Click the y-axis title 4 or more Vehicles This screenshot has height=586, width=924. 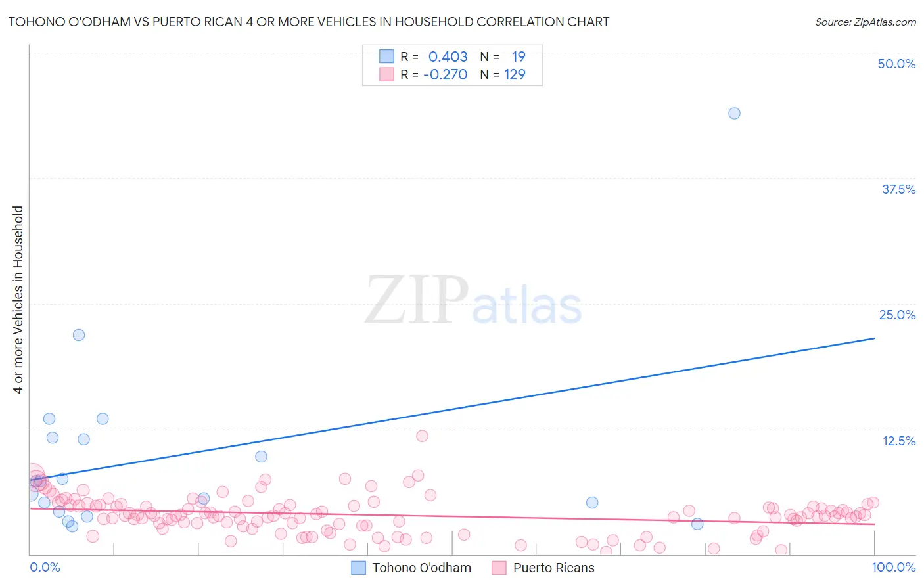18,300
